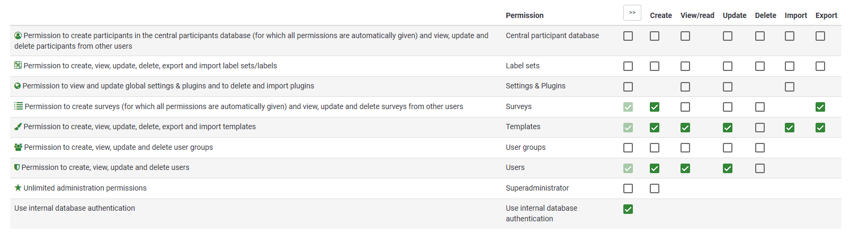Viewport: 868px width, 243px height.
Task: Toggle Use internal database authentication checkbox
Action: click(628, 209)
